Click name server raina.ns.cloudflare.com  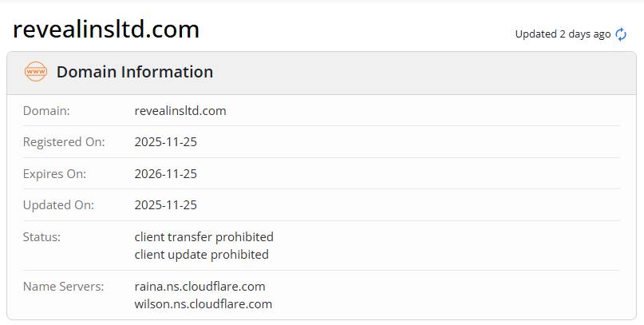(200, 286)
